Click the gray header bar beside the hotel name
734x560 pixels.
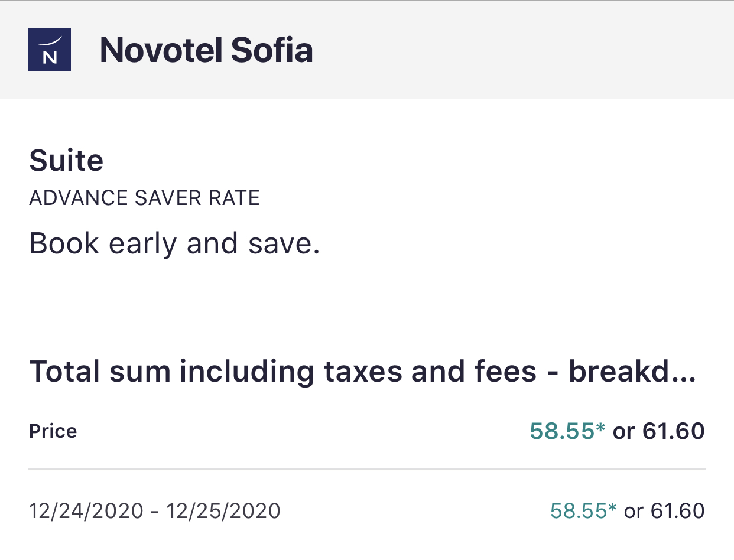click(x=520, y=50)
